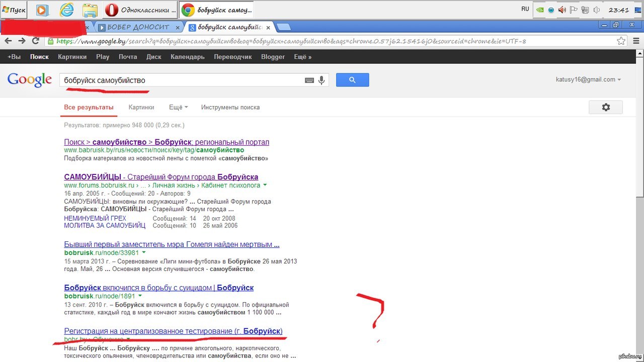Viewport: 644px width, 362px height.
Task: Select the Все результаты tab
Action: tap(89, 107)
